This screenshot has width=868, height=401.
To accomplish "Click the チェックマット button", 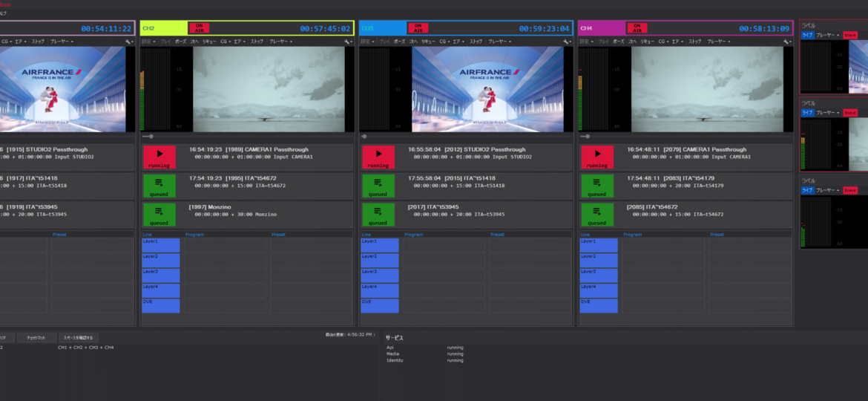I will [x=36, y=337].
